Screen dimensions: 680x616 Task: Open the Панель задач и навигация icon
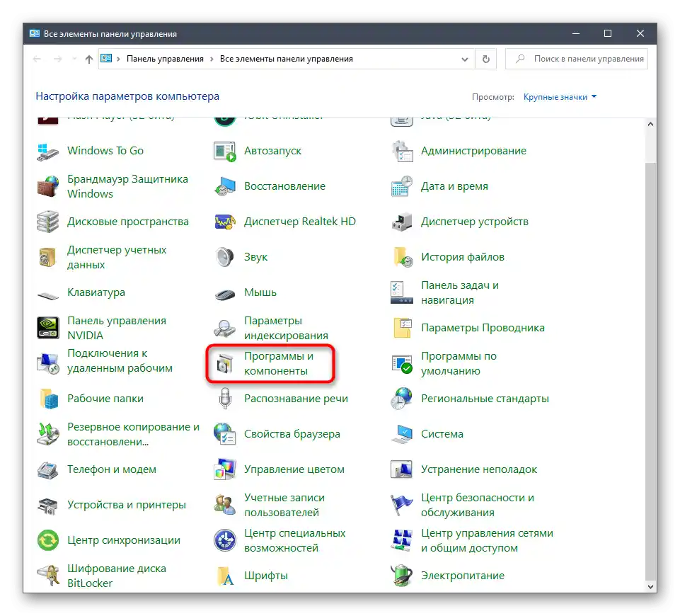402,293
